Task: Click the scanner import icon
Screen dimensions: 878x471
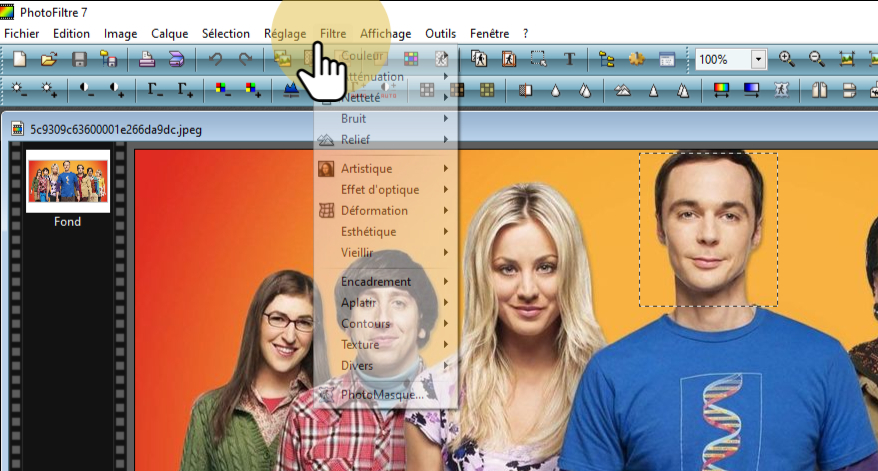Action: tap(176, 59)
